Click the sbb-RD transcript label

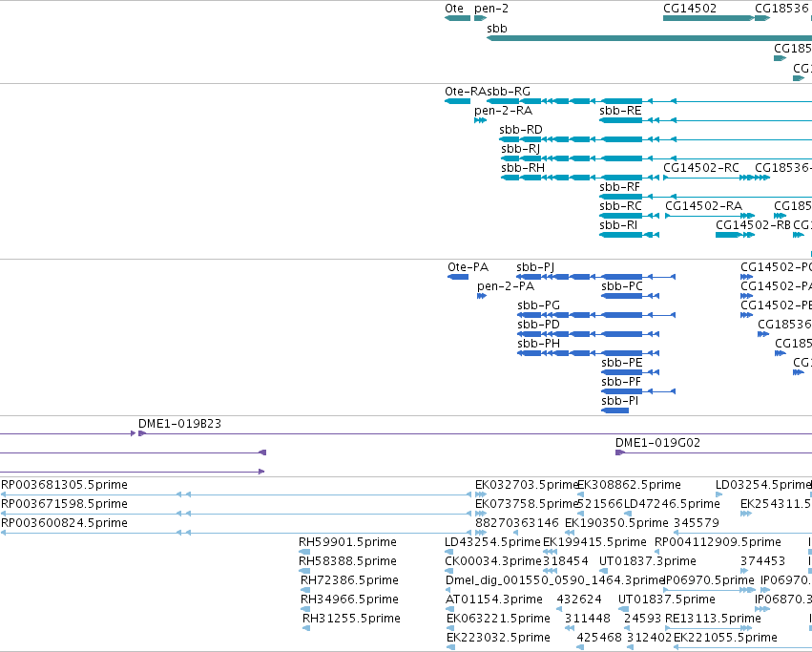[x=521, y=130]
